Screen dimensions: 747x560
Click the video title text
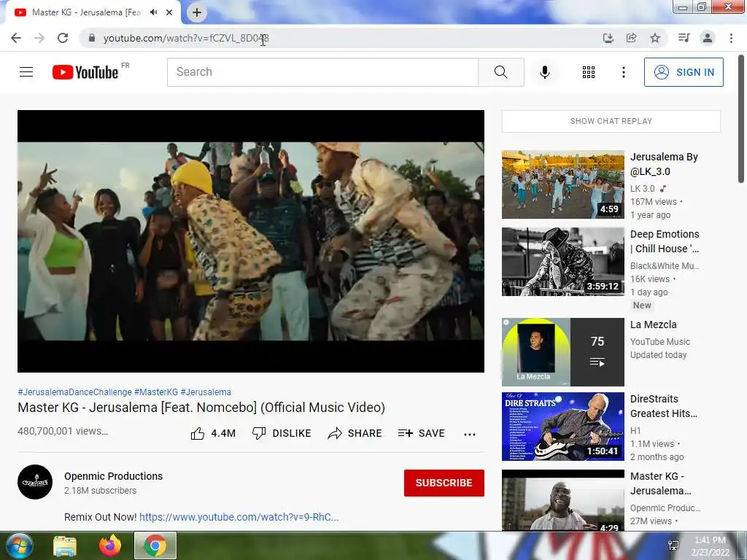point(201,408)
